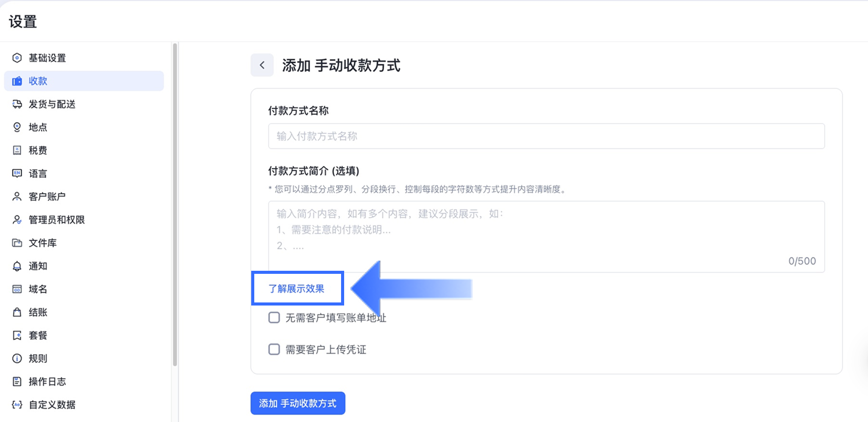
Task: Click the sidebar vertical scrollbar
Action: [x=175, y=204]
